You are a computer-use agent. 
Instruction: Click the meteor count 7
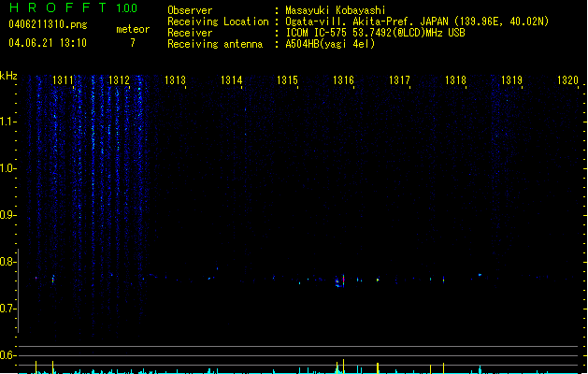click(133, 43)
